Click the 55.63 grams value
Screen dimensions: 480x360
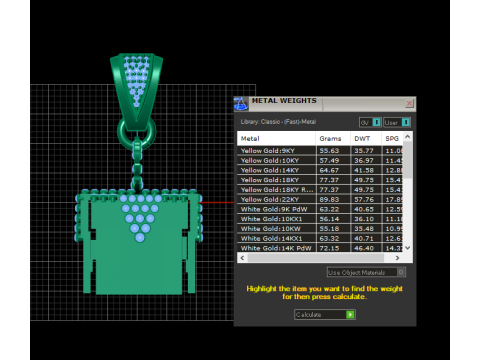click(x=329, y=151)
